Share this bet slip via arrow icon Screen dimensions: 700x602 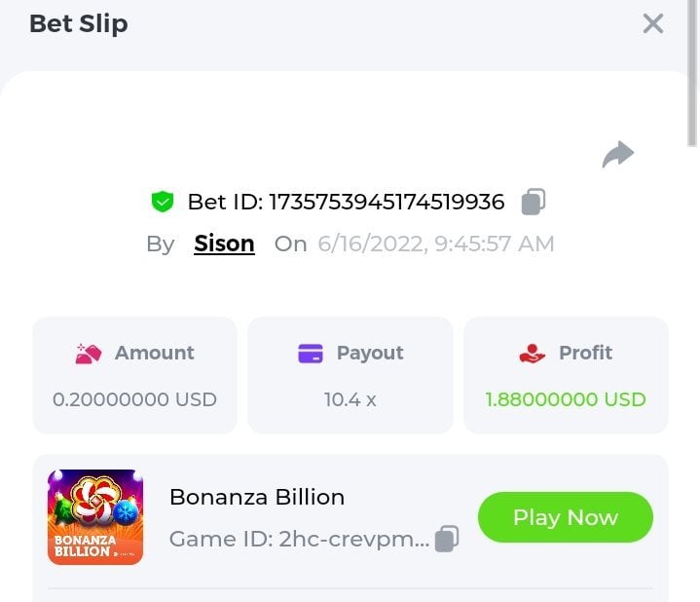pyautogui.click(x=618, y=154)
